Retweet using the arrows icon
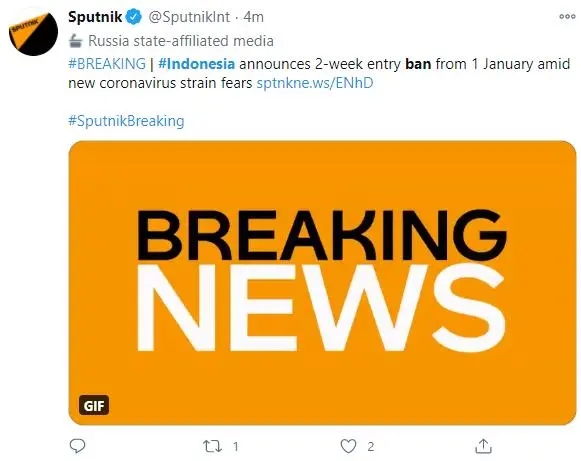The height and width of the screenshot is (461, 581). click(x=212, y=446)
